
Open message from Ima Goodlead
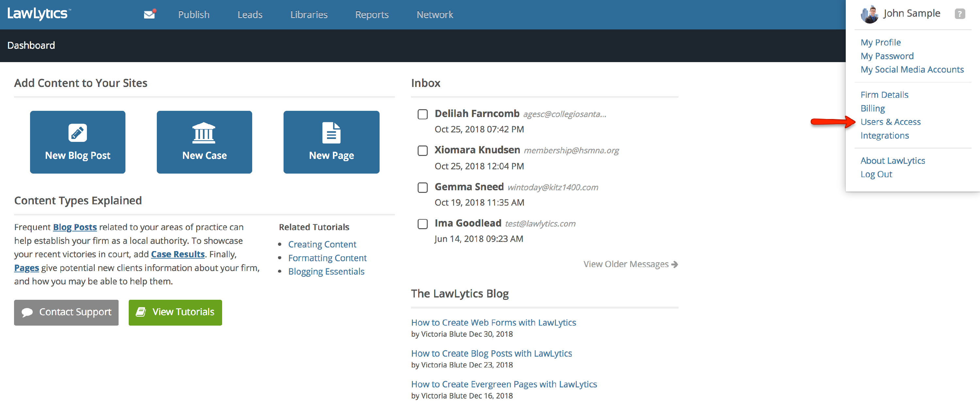[467, 223]
